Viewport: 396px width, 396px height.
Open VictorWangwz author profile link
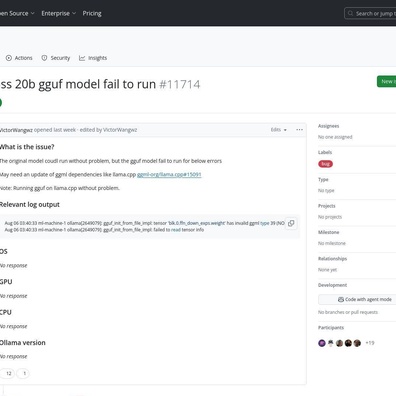(16, 130)
